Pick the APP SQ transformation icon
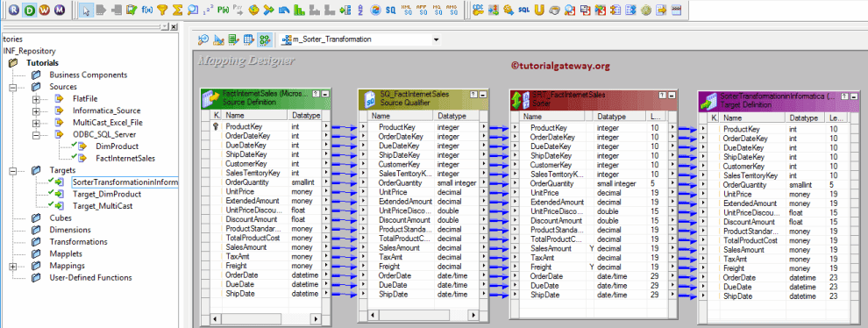The height and width of the screenshot is (328, 868). click(x=421, y=10)
